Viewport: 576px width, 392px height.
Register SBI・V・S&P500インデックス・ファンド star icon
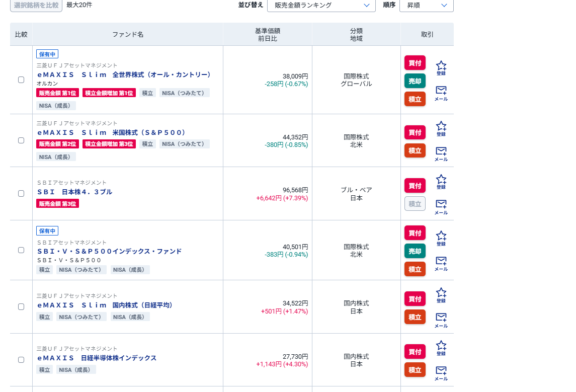(x=441, y=239)
